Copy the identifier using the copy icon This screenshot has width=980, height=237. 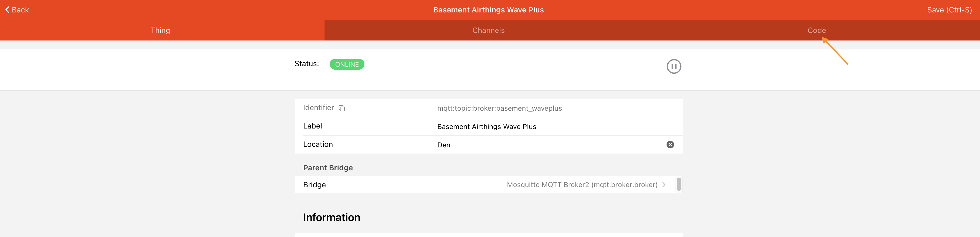pos(342,108)
